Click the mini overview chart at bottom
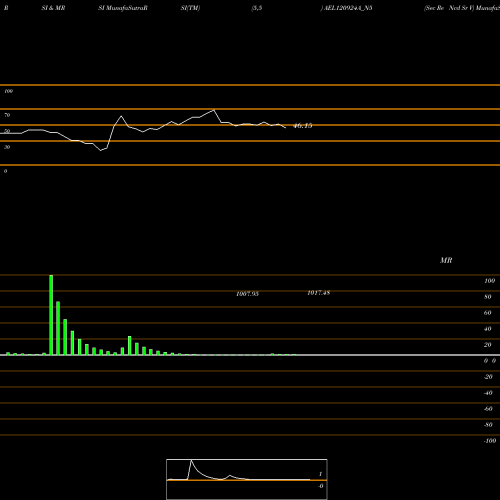The image size is (500, 500). coord(247,479)
